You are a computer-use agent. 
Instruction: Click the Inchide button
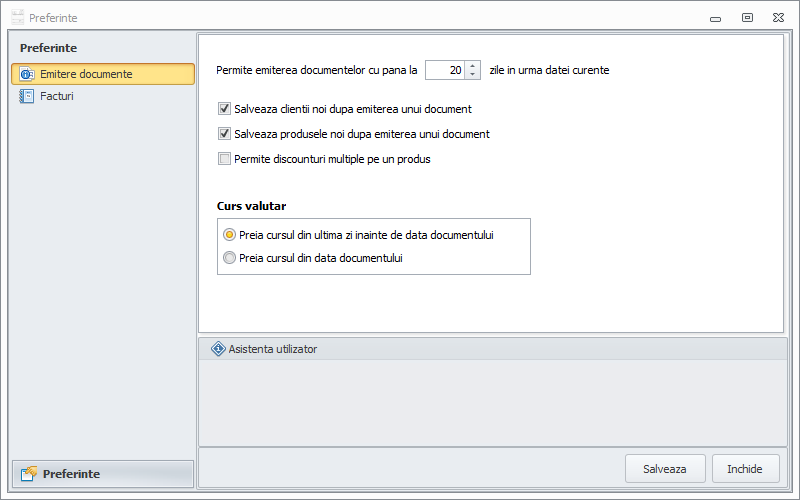tap(745, 468)
